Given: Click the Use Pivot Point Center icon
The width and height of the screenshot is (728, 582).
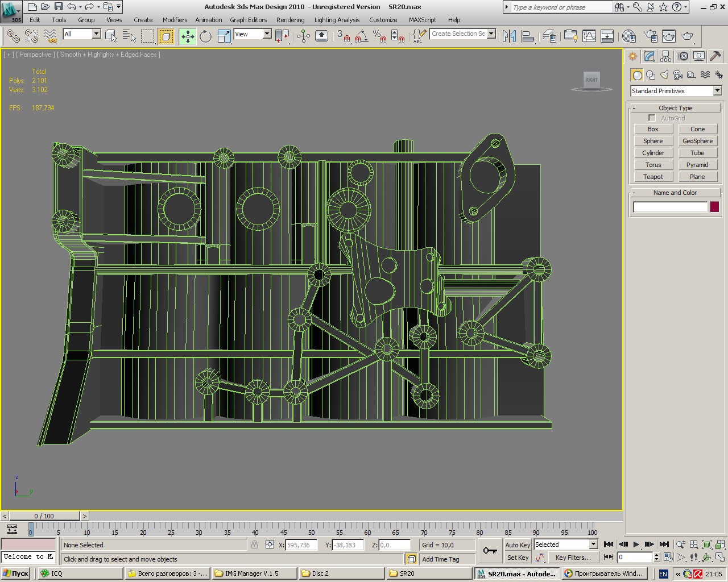Looking at the screenshot, I should pyautogui.click(x=282, y=36).
